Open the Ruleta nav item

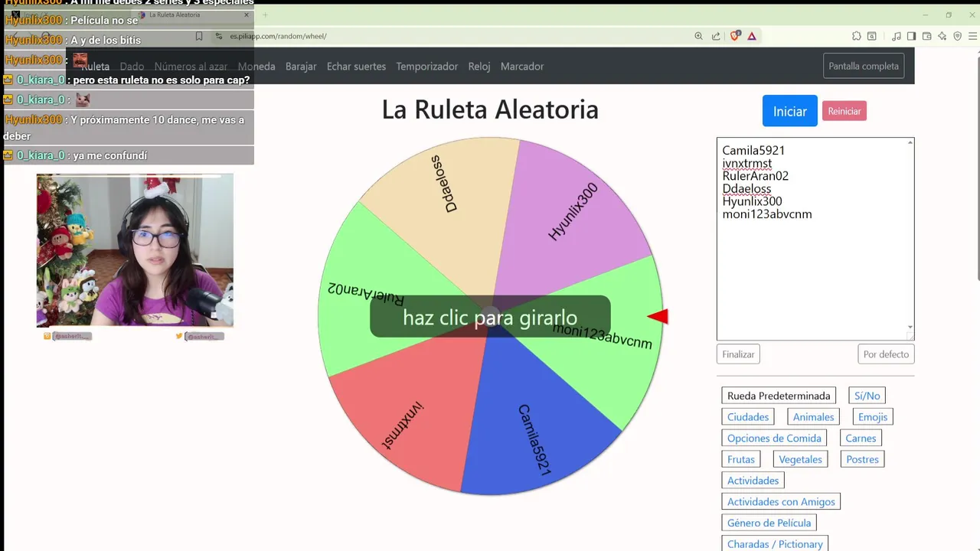[96, 67]
